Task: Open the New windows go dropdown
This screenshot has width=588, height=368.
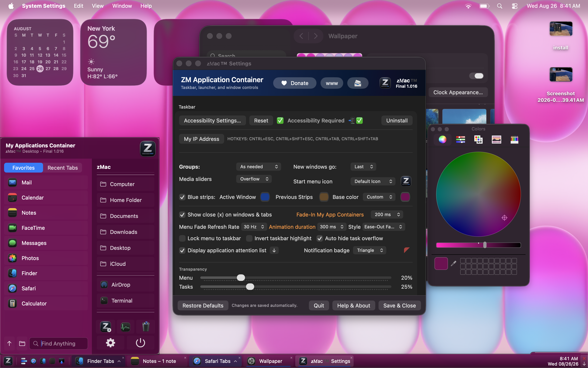Action: (x=363, y=167)
